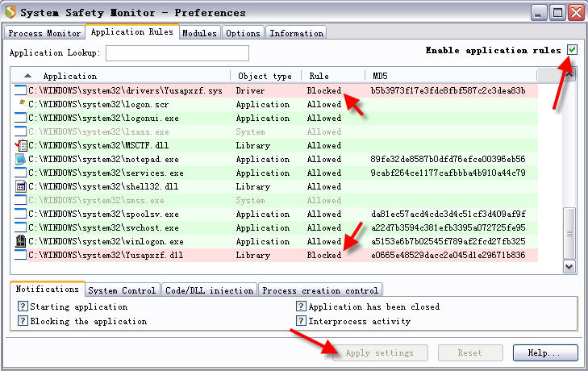The width and height of the screenshot is (588, 371).
Task: Select the logonui.exe row path
Action: [x=103, y=118]
